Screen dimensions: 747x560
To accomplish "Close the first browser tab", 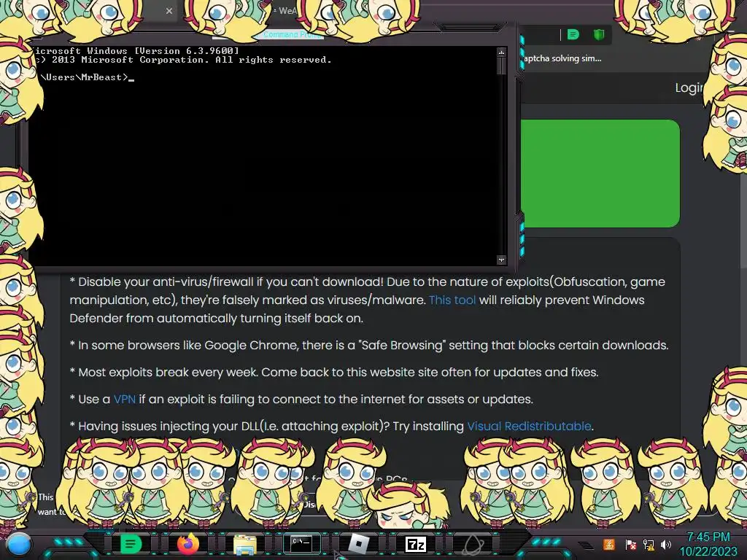I will coord(169,10).
